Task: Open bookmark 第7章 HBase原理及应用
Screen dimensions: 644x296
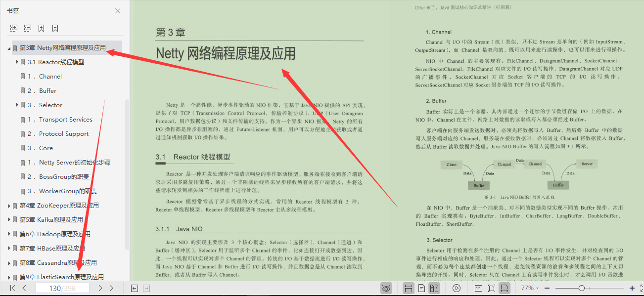Action: [52, 249]
